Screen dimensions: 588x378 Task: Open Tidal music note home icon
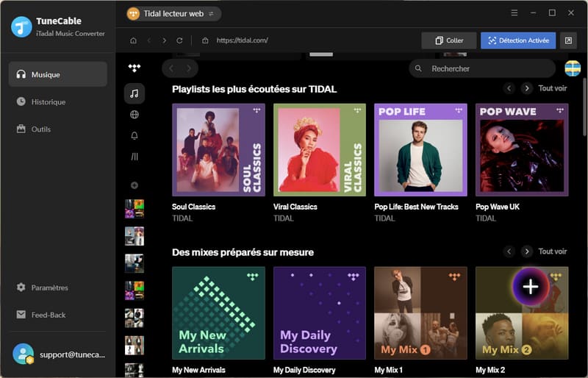pos(135,93)
